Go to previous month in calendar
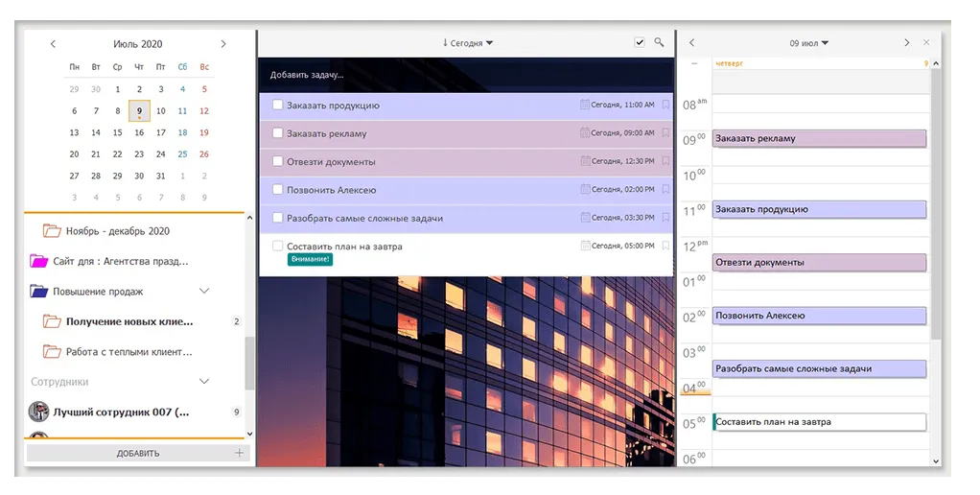Screen dimensions: 980x495 53,44
